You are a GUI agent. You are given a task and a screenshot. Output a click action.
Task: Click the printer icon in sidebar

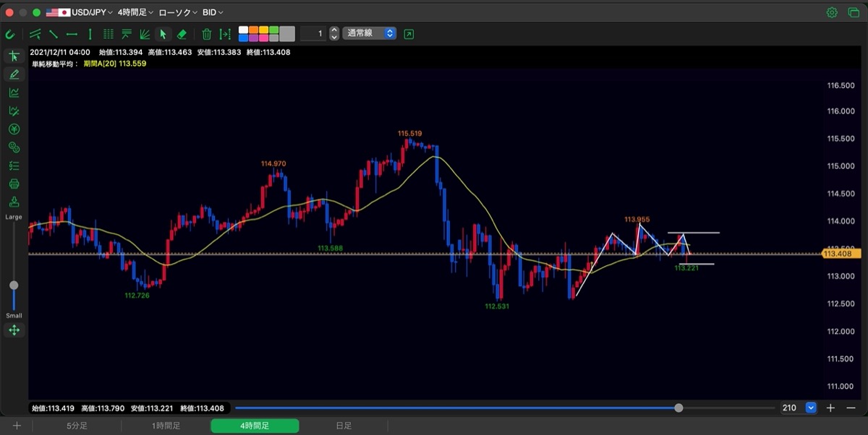(x=14, y=184)
